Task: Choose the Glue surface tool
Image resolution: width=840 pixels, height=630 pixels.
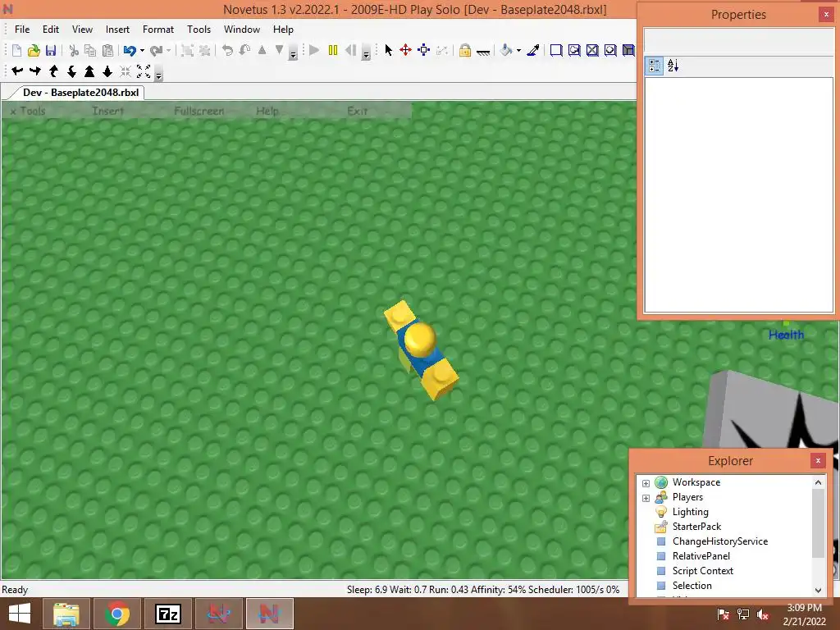Action: [x=574, y=50]
